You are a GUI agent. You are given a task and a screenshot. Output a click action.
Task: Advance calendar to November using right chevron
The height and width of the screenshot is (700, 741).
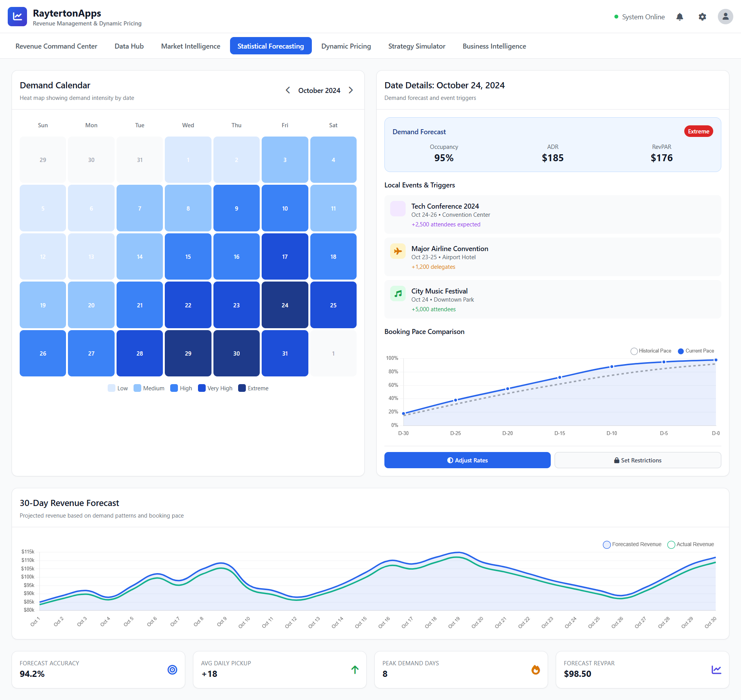click(351, 90)
